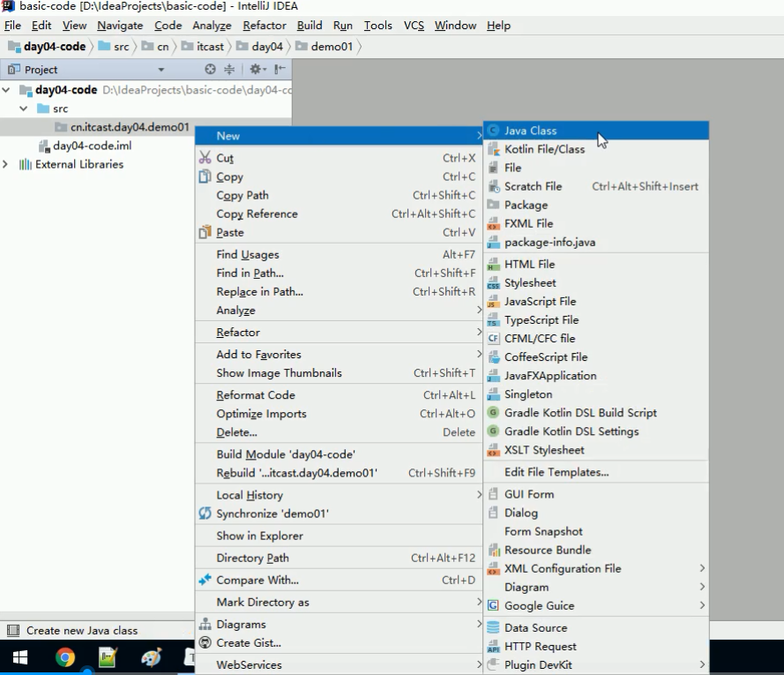Expand the XML Configuration File submenu
This screenshot has width=784, height=675.
pyautogui.click(x=596, y=568)
